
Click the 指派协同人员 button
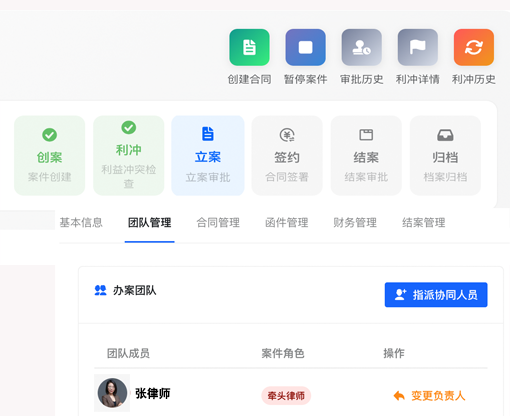(436, 295)
